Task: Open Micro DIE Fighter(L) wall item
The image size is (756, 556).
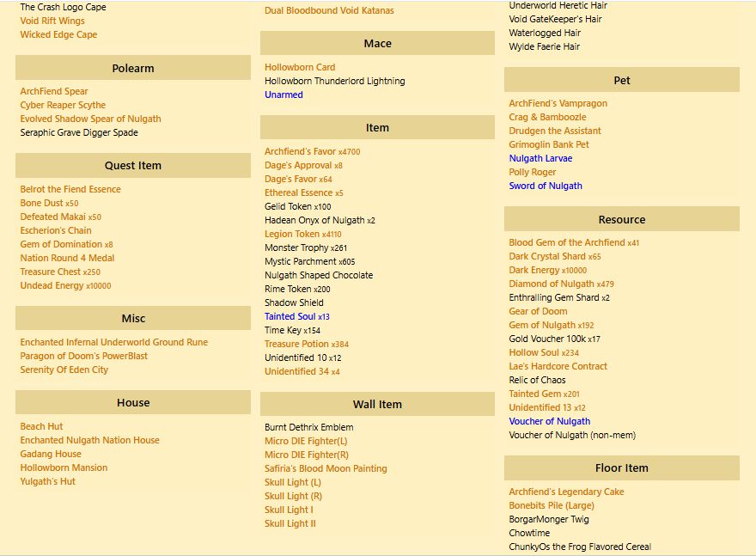Action: pos(306,441)
